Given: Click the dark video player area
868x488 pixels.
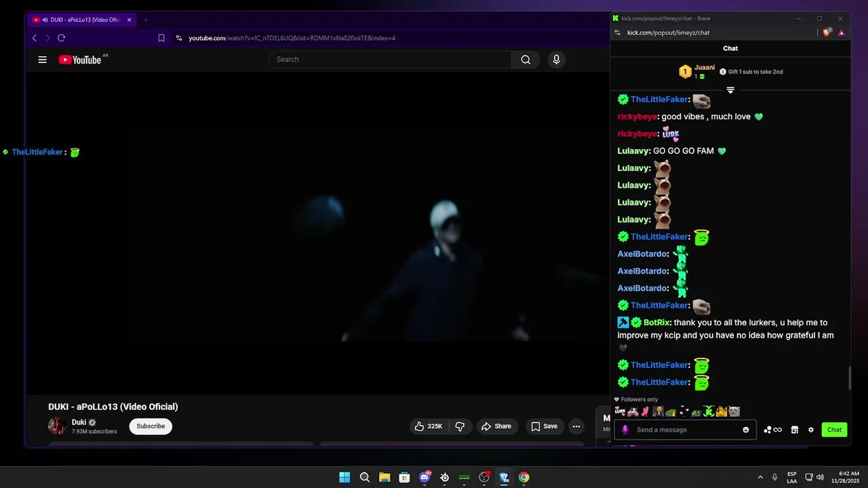Looking at the screenshot, I should click(x=317, y=234).
